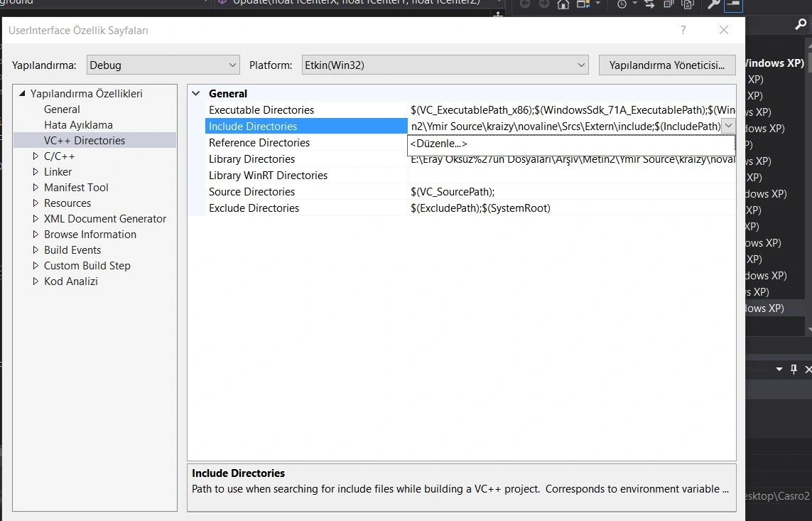Select the <Düzenle...> option in list

[x=438, y=144]
